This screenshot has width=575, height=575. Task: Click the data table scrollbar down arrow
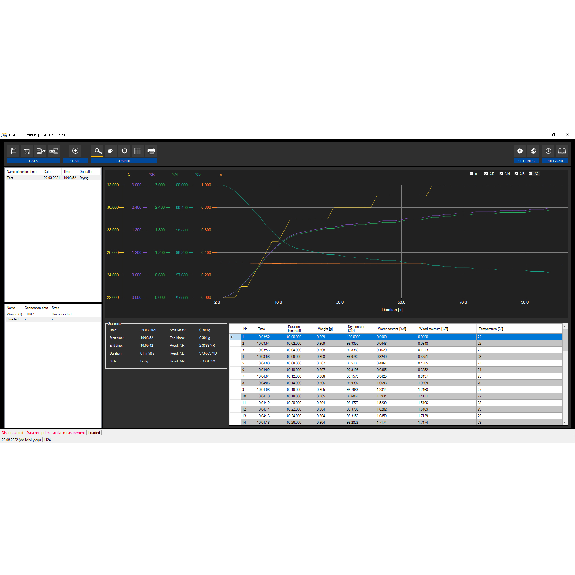coord(565,422)
